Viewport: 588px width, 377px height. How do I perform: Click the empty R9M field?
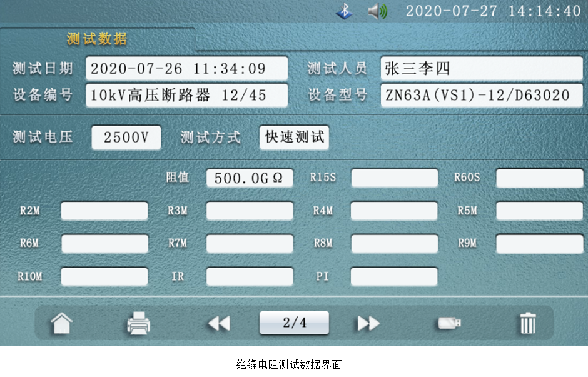click(540, 244)
